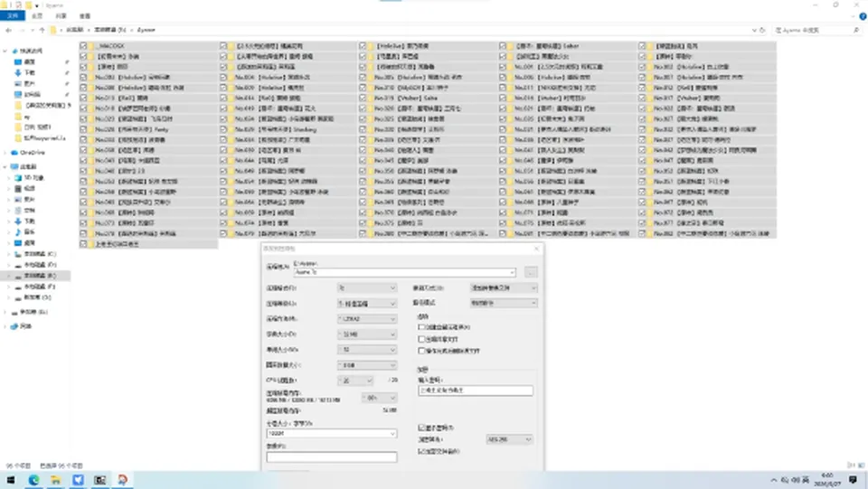Close the Add to archive dialog

(x=536, y=249)
